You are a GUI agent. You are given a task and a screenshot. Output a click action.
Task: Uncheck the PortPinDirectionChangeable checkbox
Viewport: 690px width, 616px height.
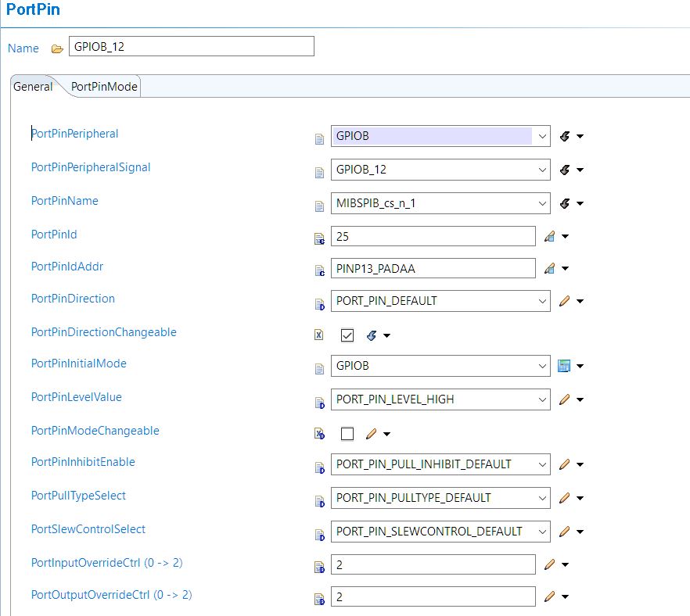click(347, 335)
